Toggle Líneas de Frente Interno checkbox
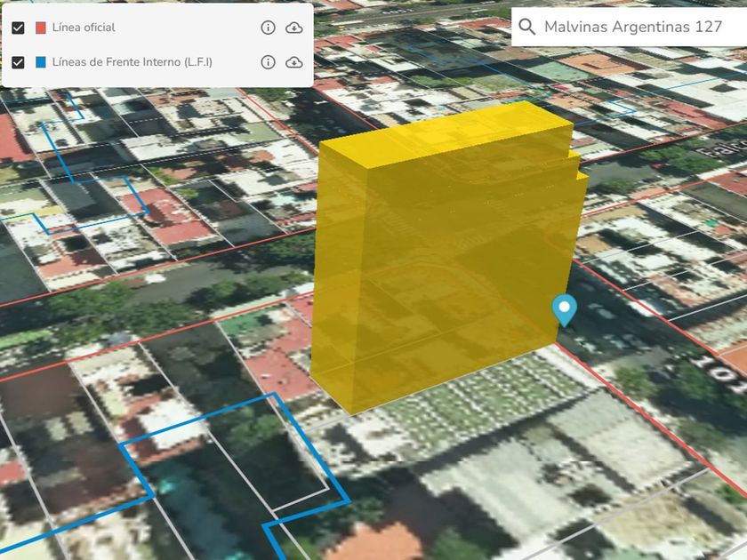The height and width of the screenshot is (560, 747). click(18, 62)
